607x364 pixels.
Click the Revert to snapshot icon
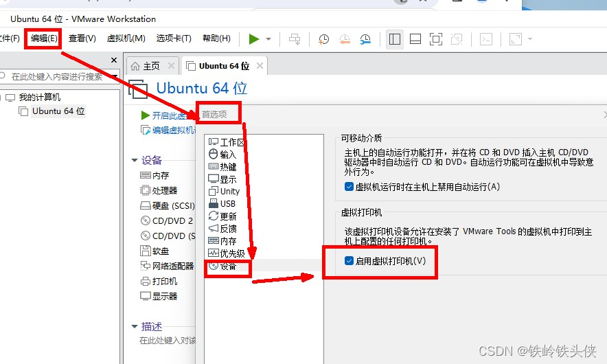345,39
